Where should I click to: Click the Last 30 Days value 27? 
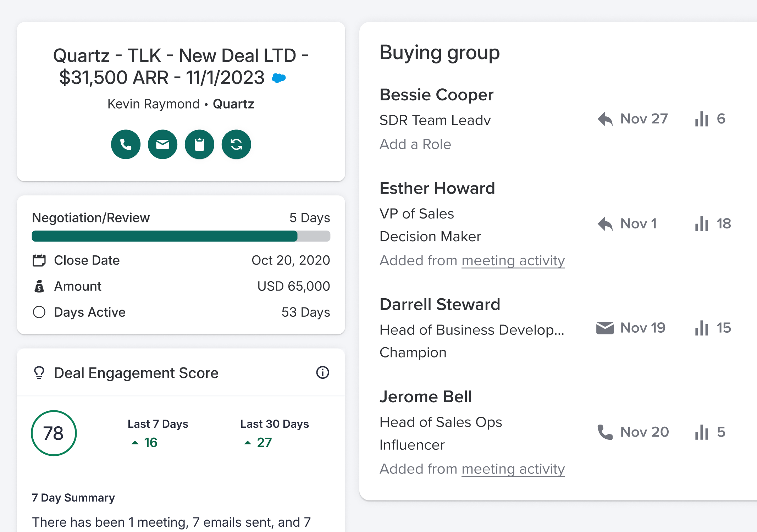tap(264, 443)
